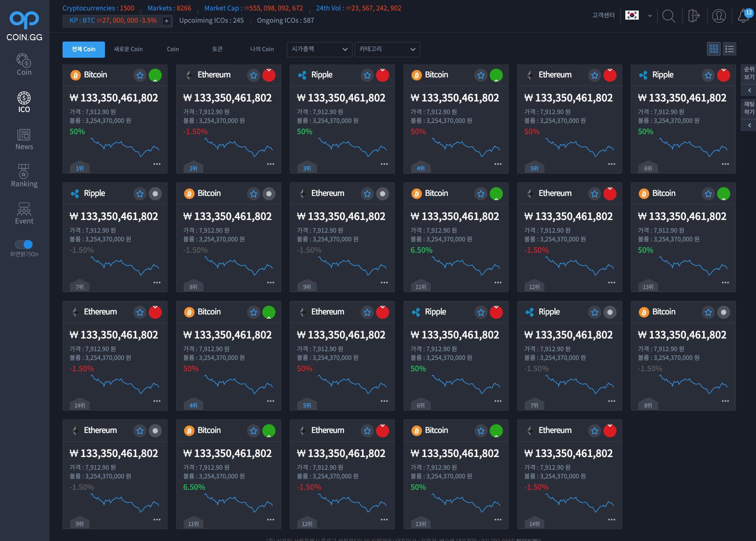Open the ICO section in sidebar
This screenshot has width=756, height=541.
tap(24, 102)
